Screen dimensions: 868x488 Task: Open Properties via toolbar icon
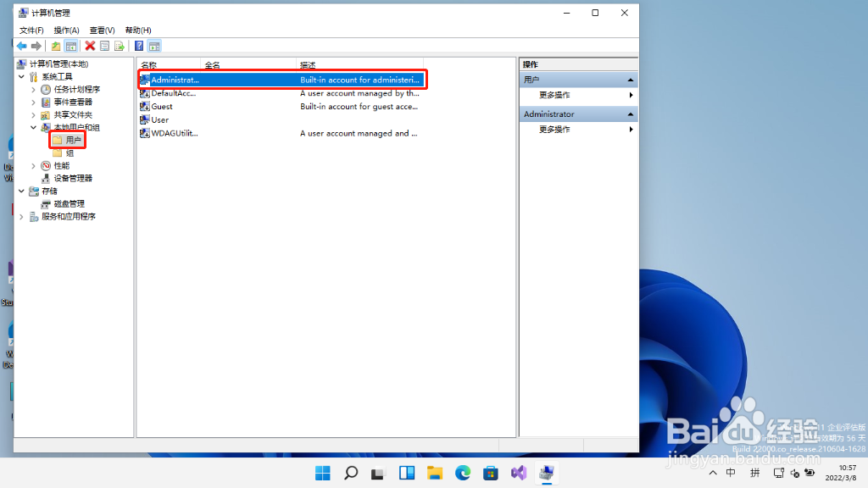pos(104,46)
